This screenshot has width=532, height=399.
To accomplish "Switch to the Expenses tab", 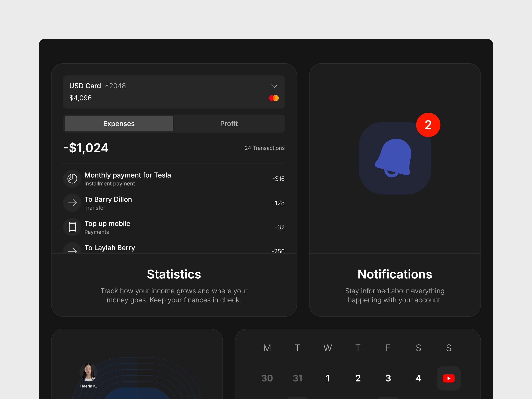I will (119, 124).
